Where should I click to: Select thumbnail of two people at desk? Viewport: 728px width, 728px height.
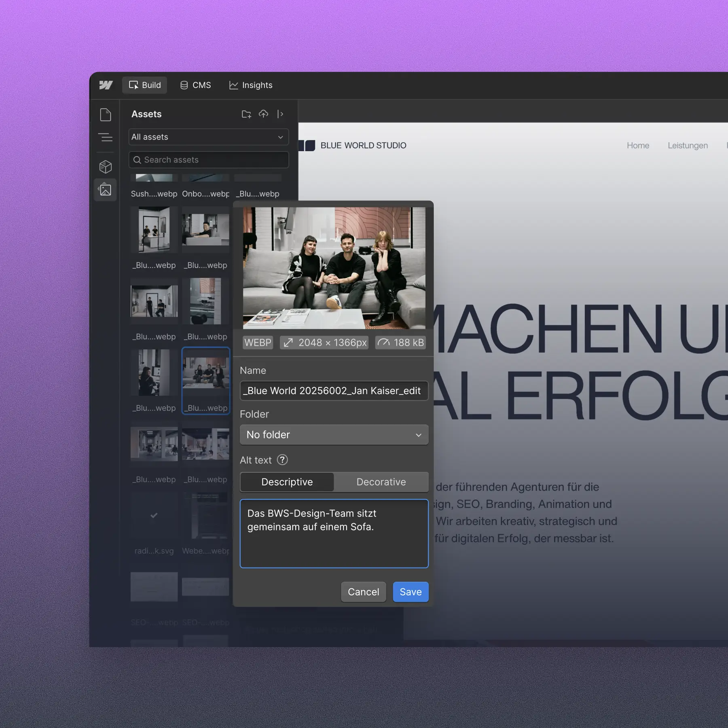[154, 230]
